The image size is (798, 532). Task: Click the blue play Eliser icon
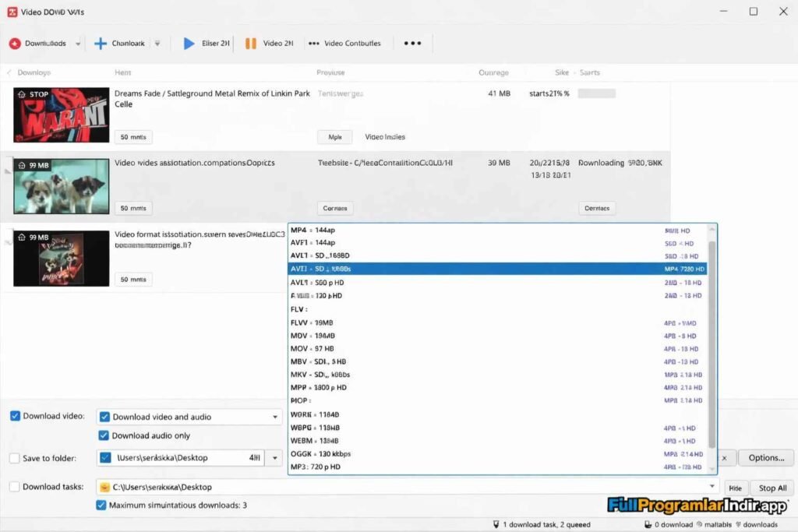189,43
